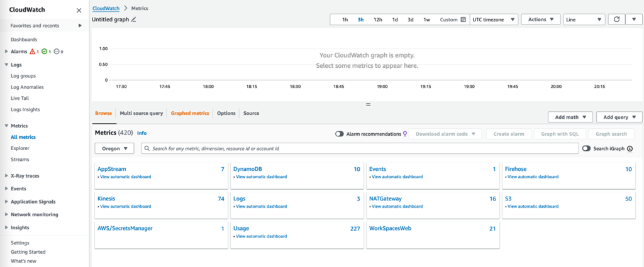Click the in-alarm warning triangle icon

[x=33, y=52]
